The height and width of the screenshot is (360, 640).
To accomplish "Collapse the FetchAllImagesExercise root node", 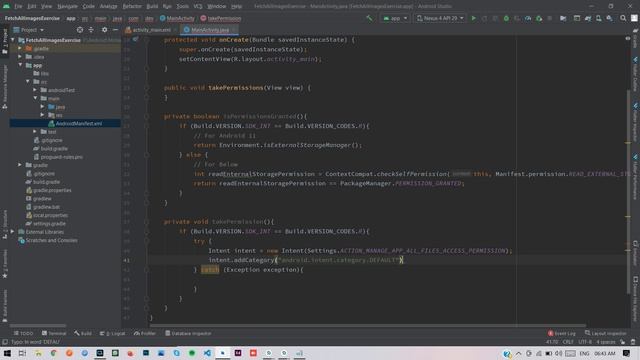I will pos(13,40).
